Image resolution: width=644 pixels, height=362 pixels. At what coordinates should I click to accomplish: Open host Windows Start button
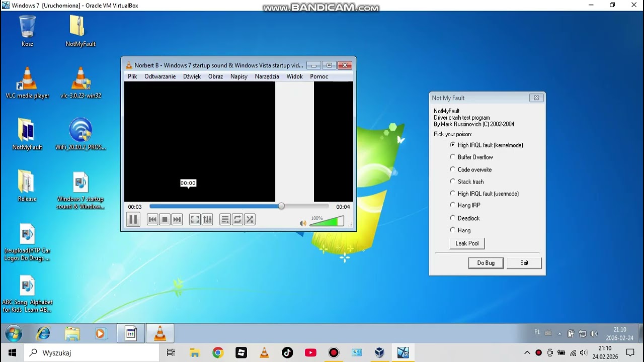pos(12,353)
